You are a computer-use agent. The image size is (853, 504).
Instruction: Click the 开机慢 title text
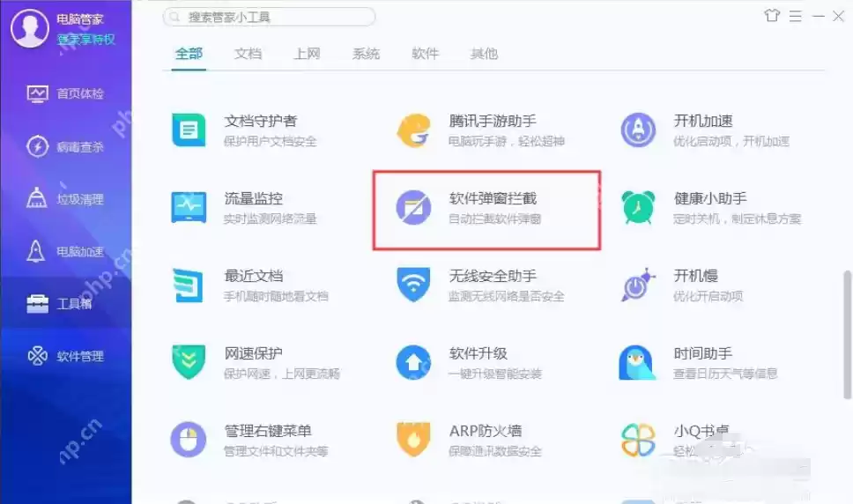click(x=695, y=276)
